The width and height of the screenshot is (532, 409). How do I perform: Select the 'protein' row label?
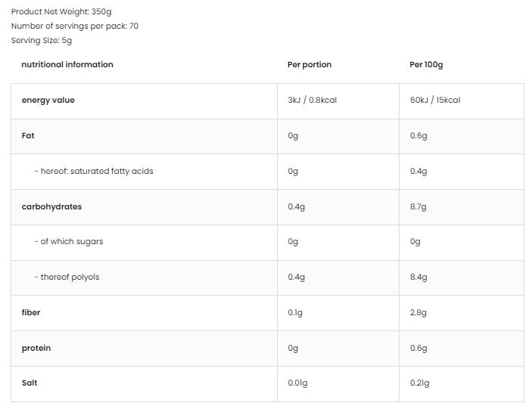(x=36, y=349)
